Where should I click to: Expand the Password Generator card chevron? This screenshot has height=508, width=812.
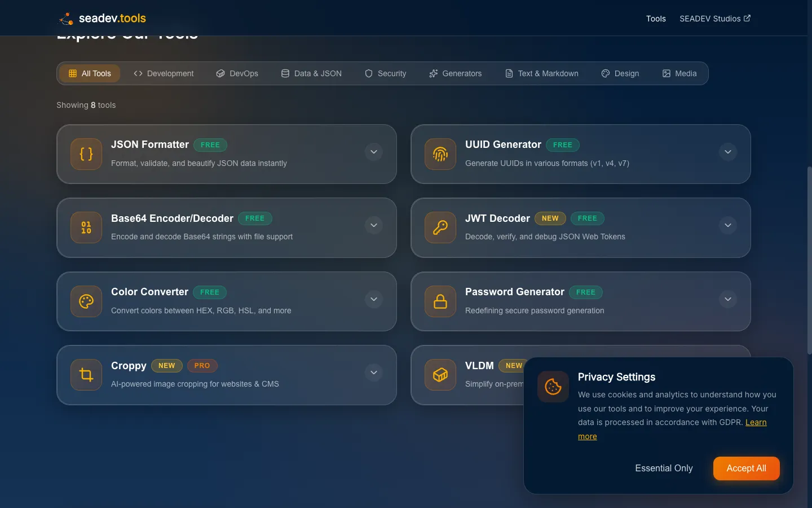[728, 299]
